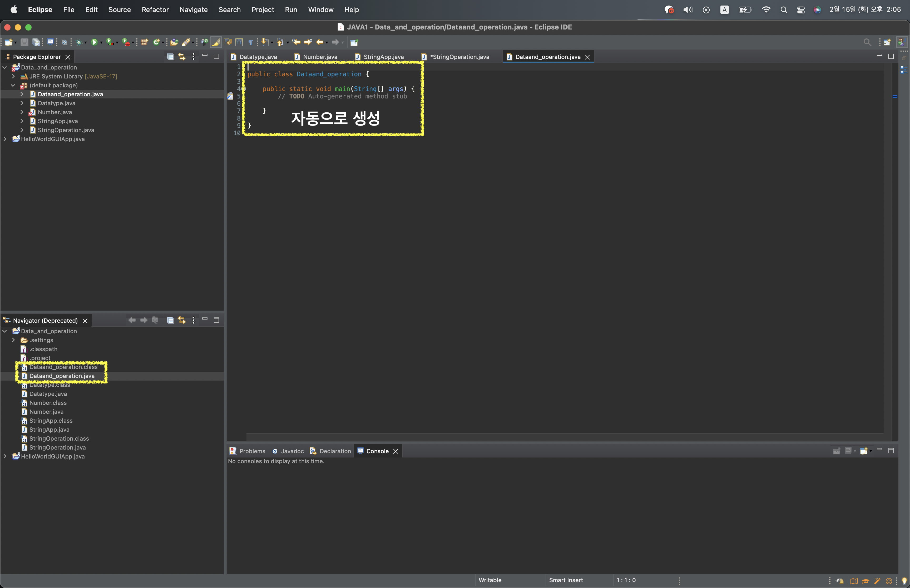Click the Debug bug icon
This screenshot has height=588, width=910.
pyautogui.click(x=79, y=42)
